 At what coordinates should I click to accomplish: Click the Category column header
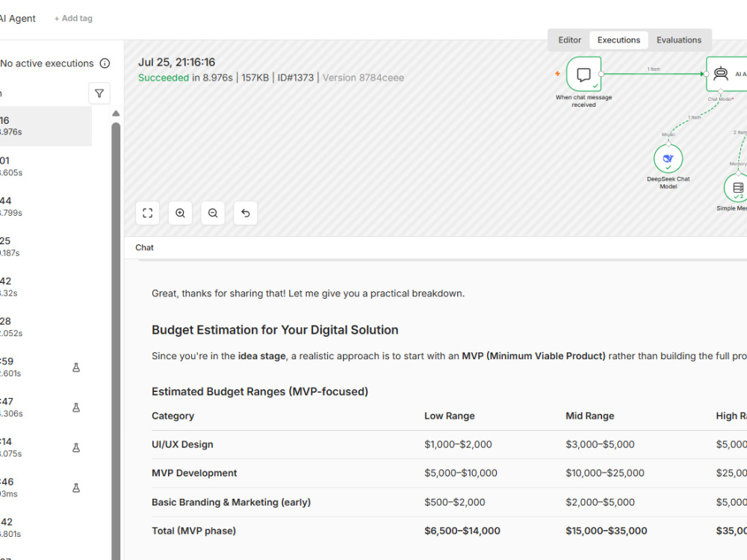tap(173, 416)
